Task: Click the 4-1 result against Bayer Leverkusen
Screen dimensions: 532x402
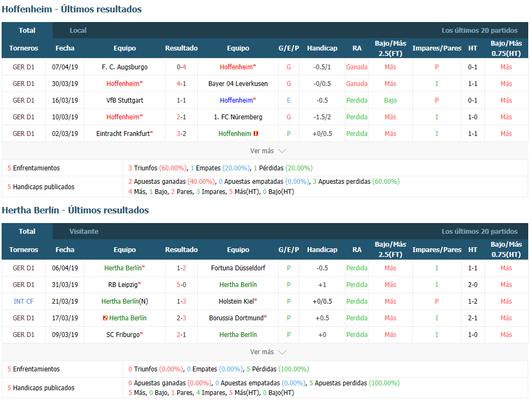Action: click(x=181, y=84)
